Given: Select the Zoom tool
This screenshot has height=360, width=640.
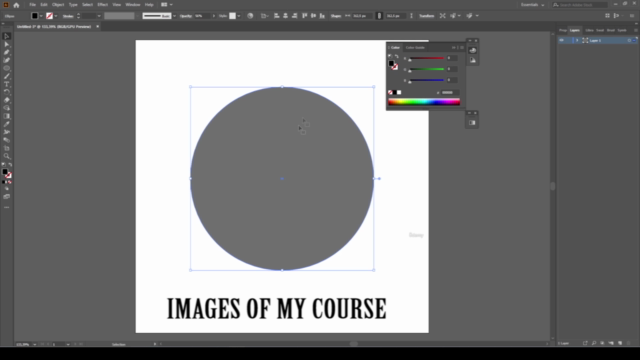Looking at the screenshot, I should [7, 156].
